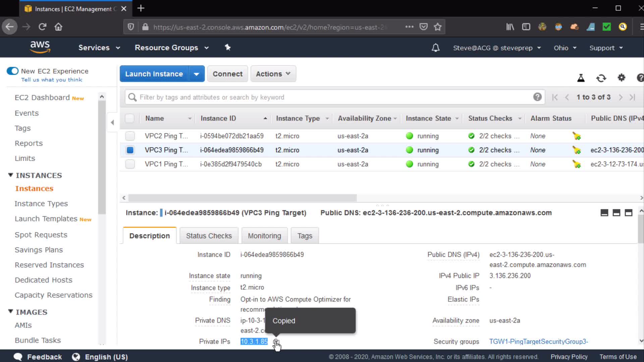Maximize details pane with rightmost layout icon
644x362 pixels.
click(629, 213)
